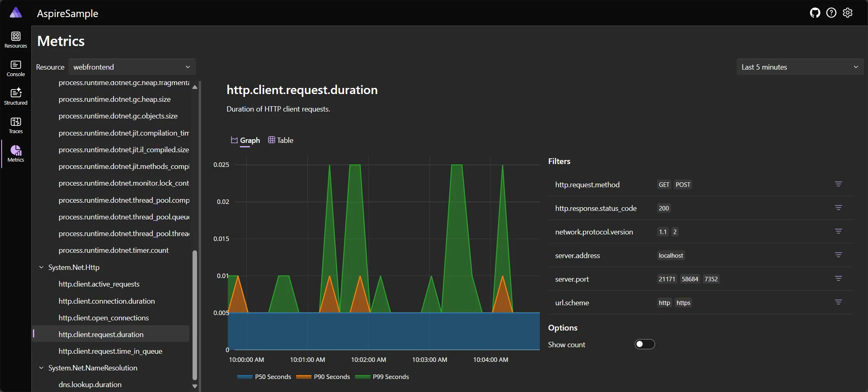Viewport: 868px width, 392px height.
Task: Select the Graph tab
Action: click(x=245, y=140)
